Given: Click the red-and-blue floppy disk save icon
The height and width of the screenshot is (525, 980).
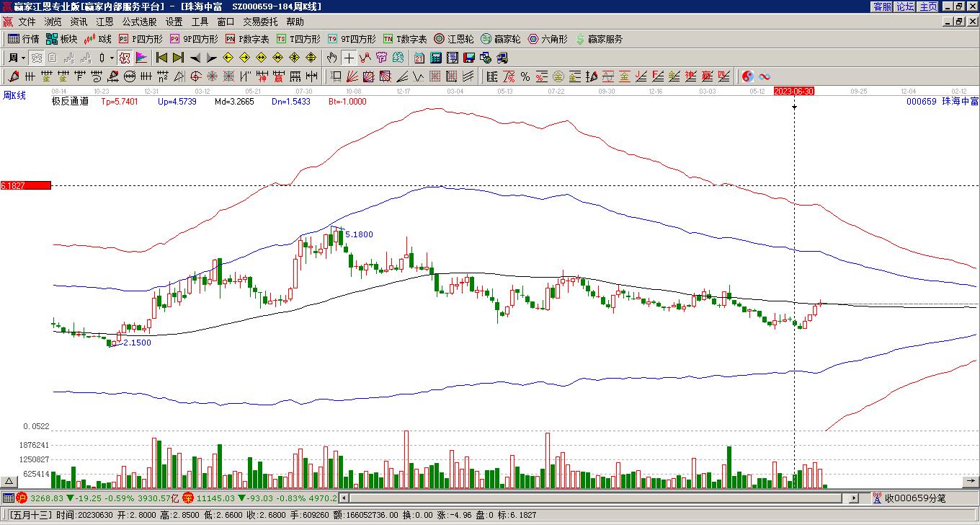Looking at the screenshot, I should 469,58.
